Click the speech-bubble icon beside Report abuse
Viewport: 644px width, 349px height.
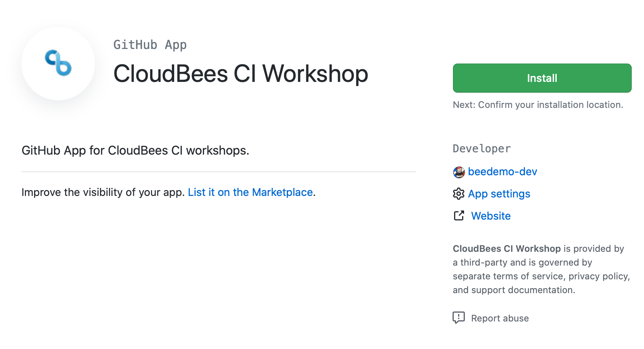click(458, 318)
